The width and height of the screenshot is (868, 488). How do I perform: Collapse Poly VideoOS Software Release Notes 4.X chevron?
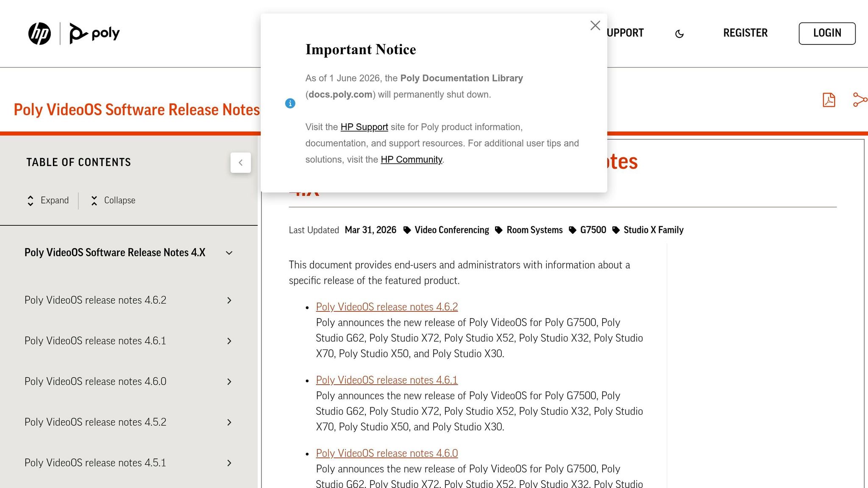pyautogui.click(x=229, y=253)
